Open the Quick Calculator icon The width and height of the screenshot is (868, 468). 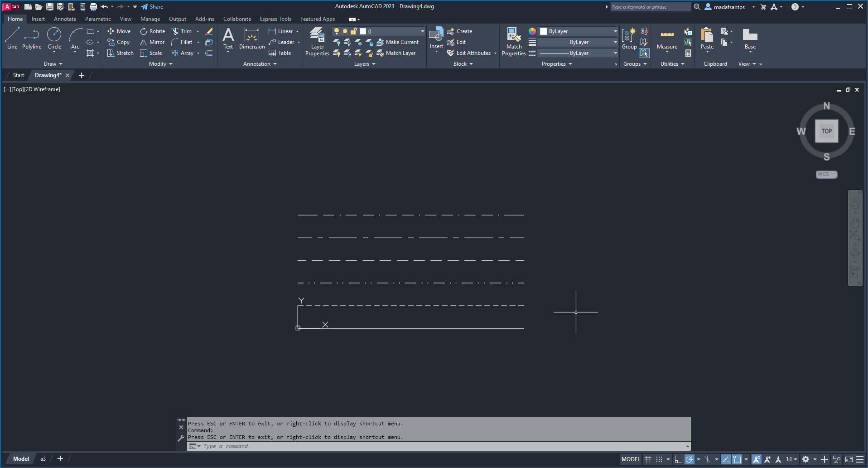click(x=688, y=53)
